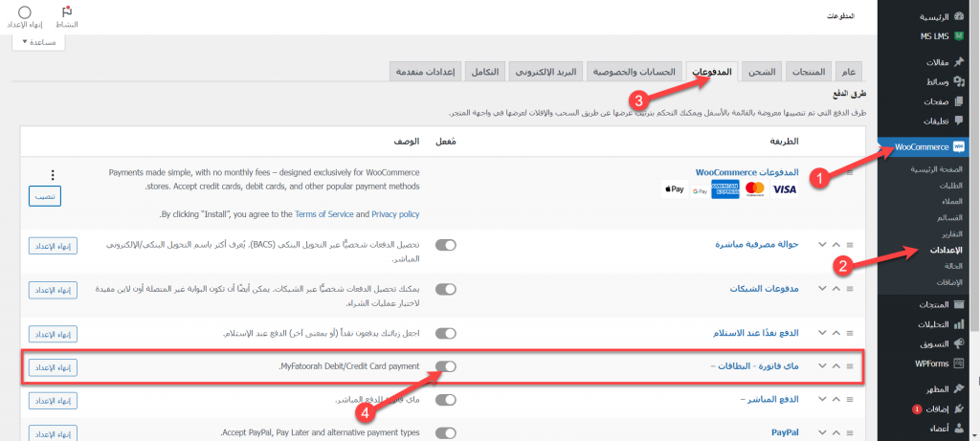Grab drag handle of WooCommerce Payments row
The height and width of the screenshot is (441, 980).
(x=850, y=172)
